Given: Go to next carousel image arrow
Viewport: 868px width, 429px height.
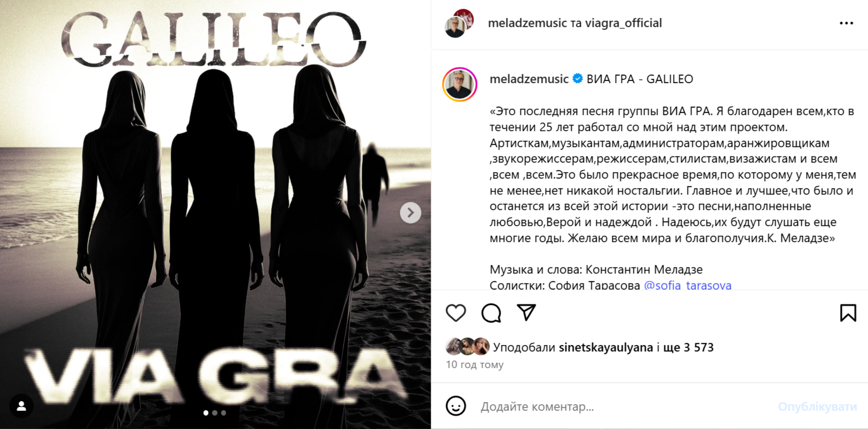Looking at the screenshot, I should tap(411, 212).
